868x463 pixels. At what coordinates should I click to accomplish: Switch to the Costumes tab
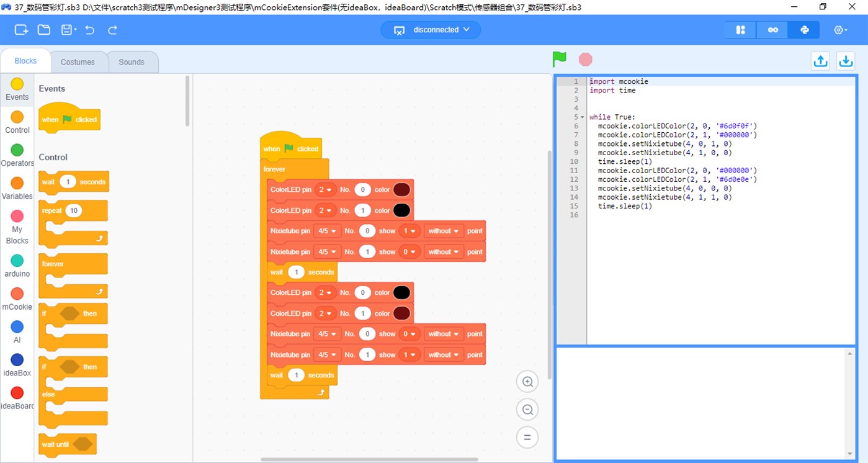[78, 61]
